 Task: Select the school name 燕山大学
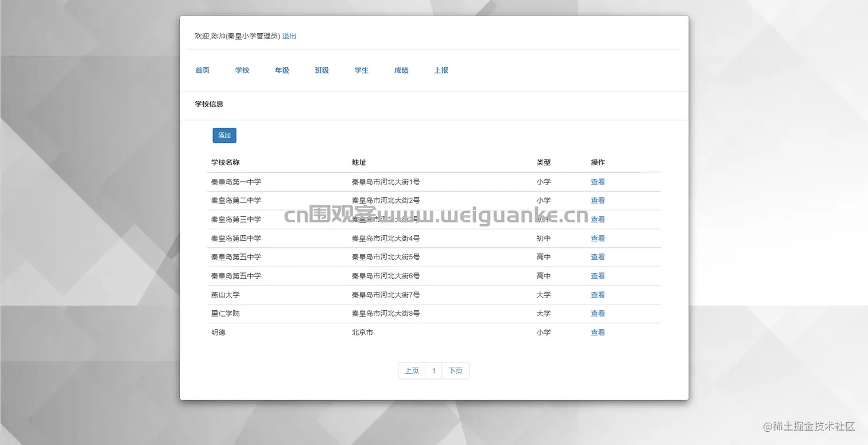click(225, 295)
